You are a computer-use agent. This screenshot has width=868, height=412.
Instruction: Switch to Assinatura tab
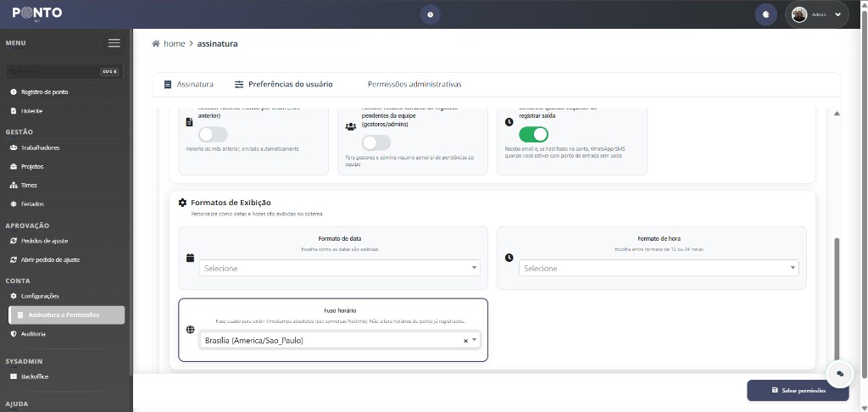[x=189, y=85]
